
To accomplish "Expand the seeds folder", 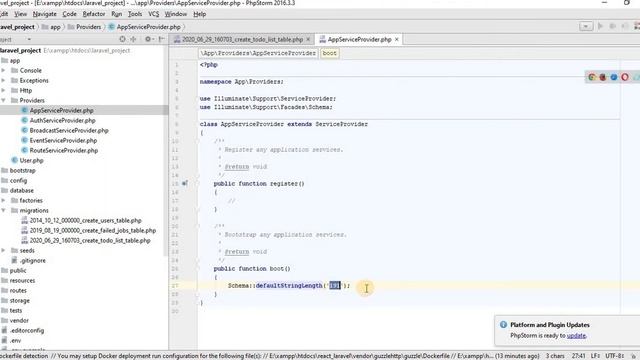I will (4, 251).
